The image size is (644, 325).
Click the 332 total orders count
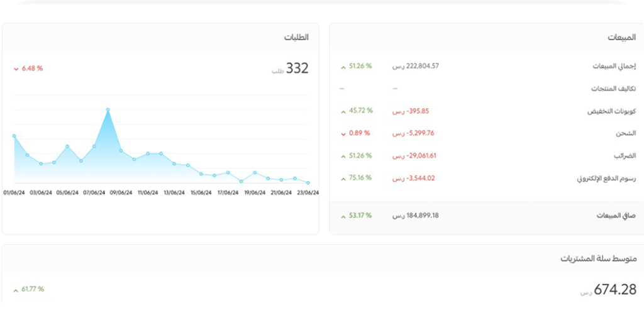pos(297,69)
